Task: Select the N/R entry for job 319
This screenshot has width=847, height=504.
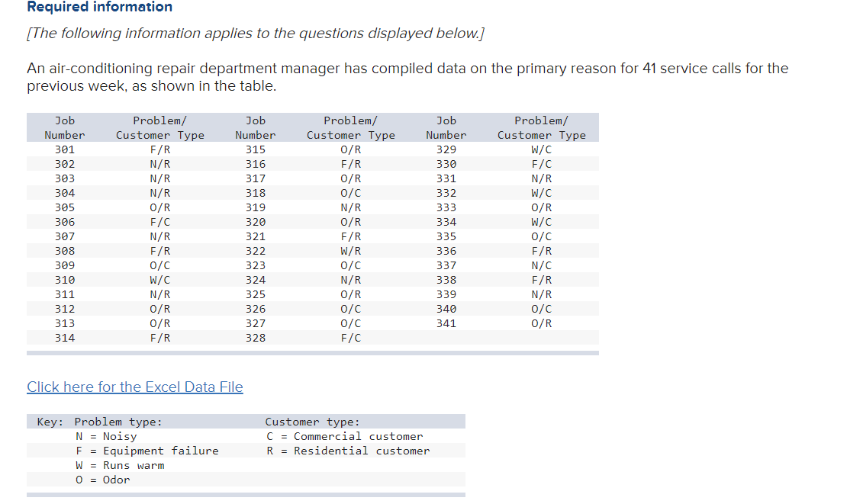Action: 349,207
